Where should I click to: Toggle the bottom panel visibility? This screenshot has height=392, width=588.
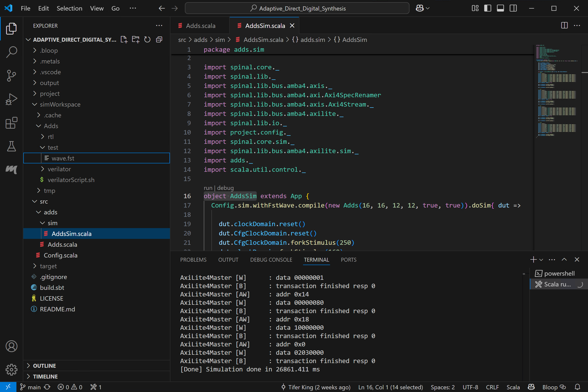(x=500, y=8)
